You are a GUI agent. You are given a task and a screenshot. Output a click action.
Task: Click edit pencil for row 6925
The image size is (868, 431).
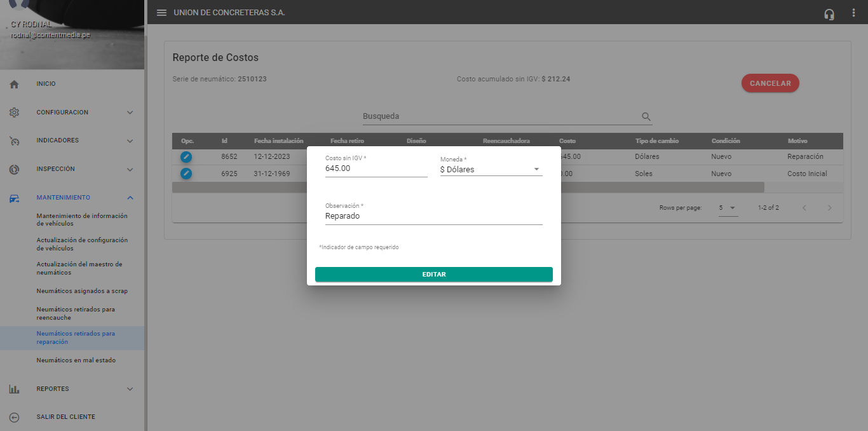pyautogui.click(x=186, y=174)
